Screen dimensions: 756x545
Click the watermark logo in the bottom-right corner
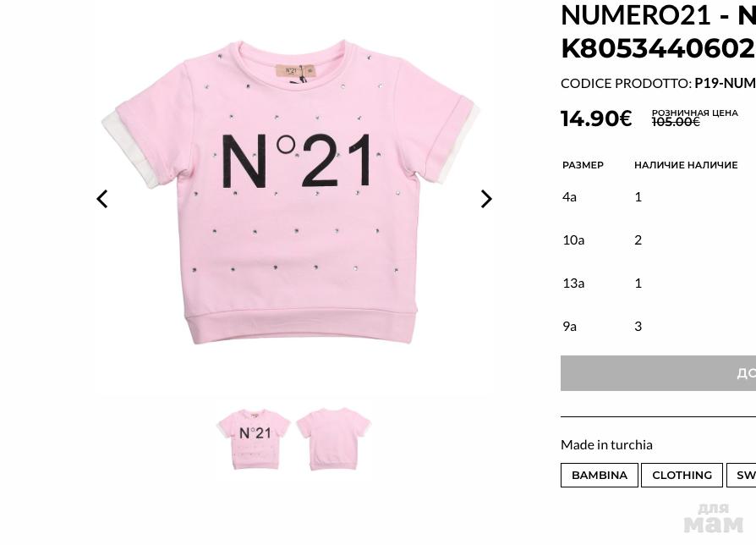pos(713,518)
